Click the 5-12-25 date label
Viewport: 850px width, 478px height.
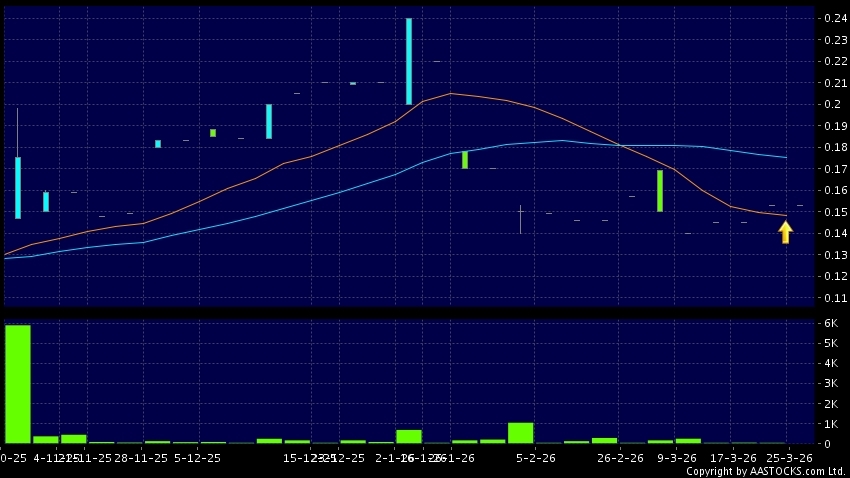point(197,458)
